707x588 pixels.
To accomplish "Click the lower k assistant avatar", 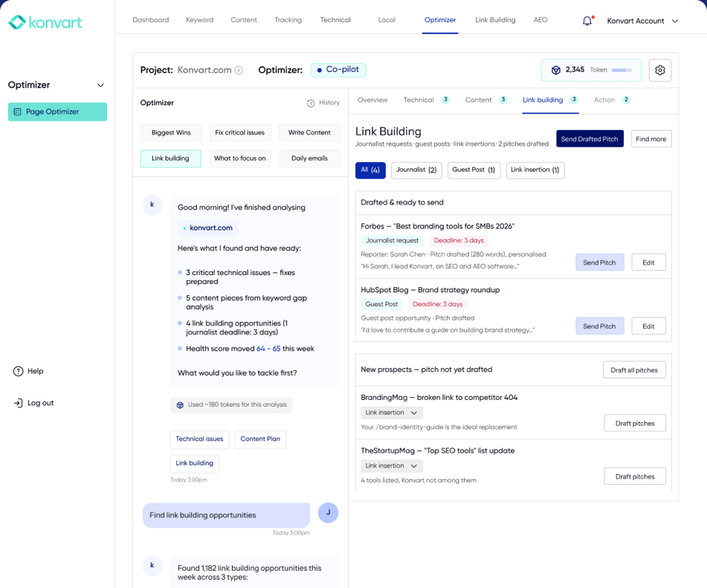I will (152, 566).
